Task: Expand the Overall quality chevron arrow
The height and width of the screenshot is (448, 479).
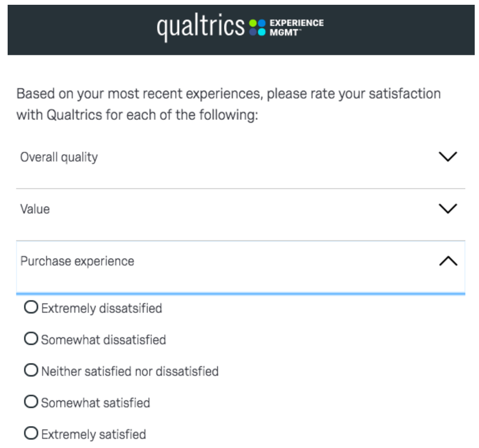Action: pyautogui.click(x=447, y=157)
